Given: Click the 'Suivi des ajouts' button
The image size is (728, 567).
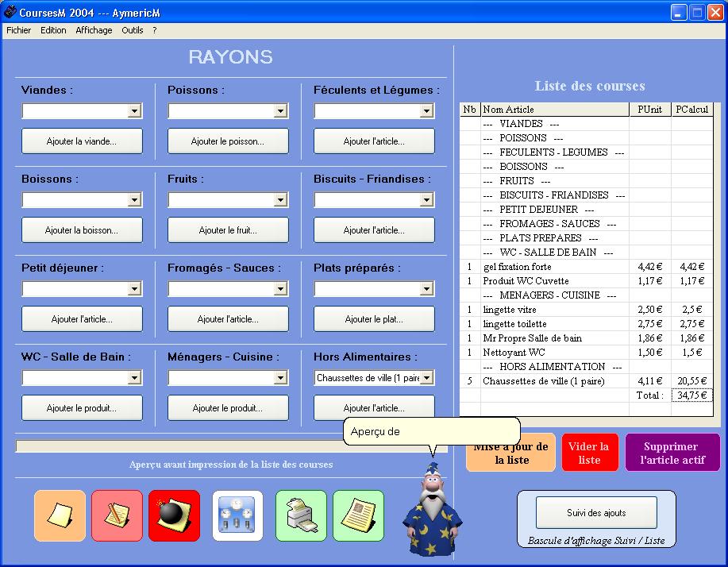Looking at the screenshot, I should pyautogui.click(x=596, y=513).
